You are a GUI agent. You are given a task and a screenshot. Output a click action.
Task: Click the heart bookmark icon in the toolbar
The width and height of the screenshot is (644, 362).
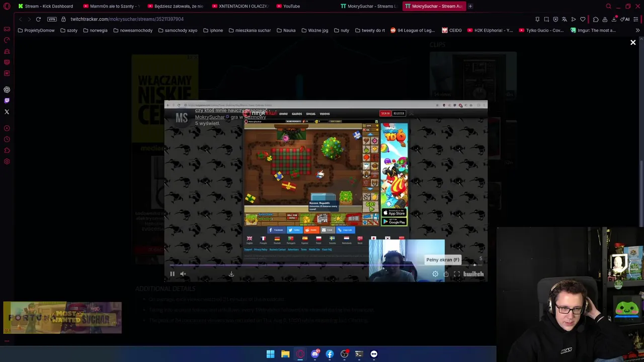[x=583, y=19]
